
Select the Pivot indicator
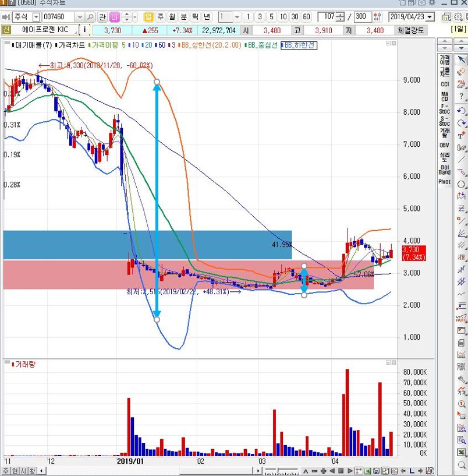point(444,182)
